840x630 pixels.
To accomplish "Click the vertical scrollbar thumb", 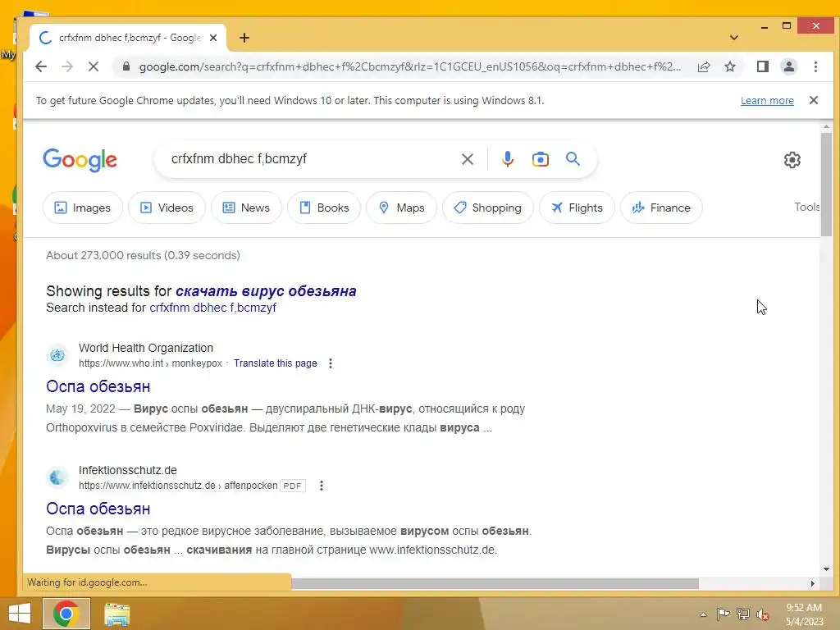I will click(826, 183).
